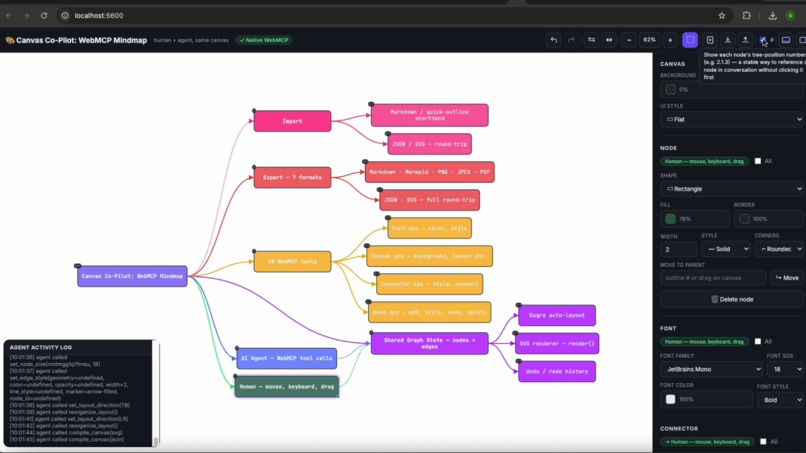Image resolution: width=806 pixels, height=453 pixels.
Task: Click the boxed-arrow icon beside select tool
Action: pyautogui.click(x=710, y=40)
